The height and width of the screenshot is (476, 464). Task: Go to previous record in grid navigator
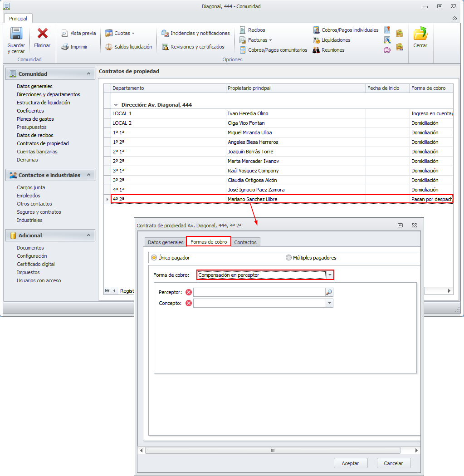(114, 290)
